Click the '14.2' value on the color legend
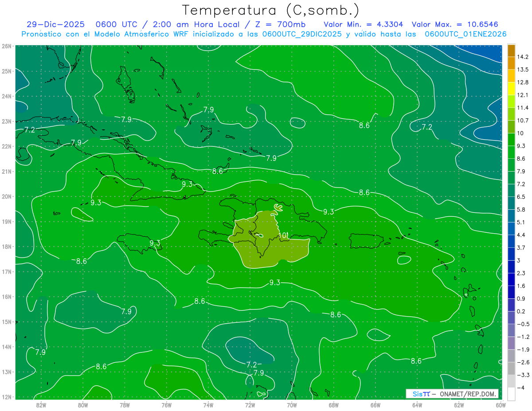This screenshot has height=411, width=532. click(x=523, y=57)
